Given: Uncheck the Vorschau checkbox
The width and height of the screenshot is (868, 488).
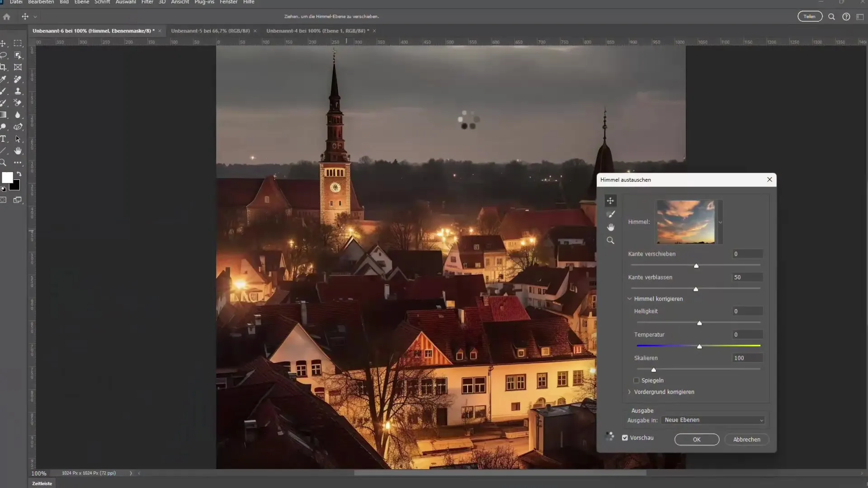Looking at the screenshot, I should (x=625, y=438).
